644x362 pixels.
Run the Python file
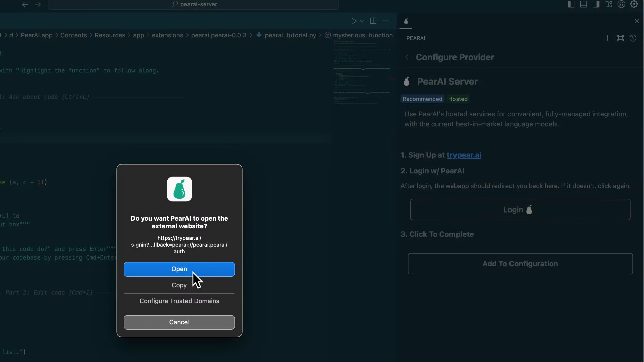point(354,21)
